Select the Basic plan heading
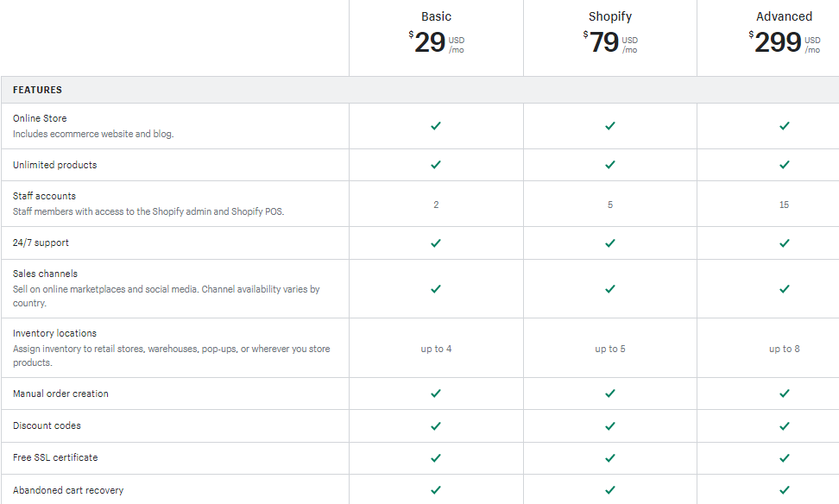This screenshot has width=839, height=504. tap(436, 16)
